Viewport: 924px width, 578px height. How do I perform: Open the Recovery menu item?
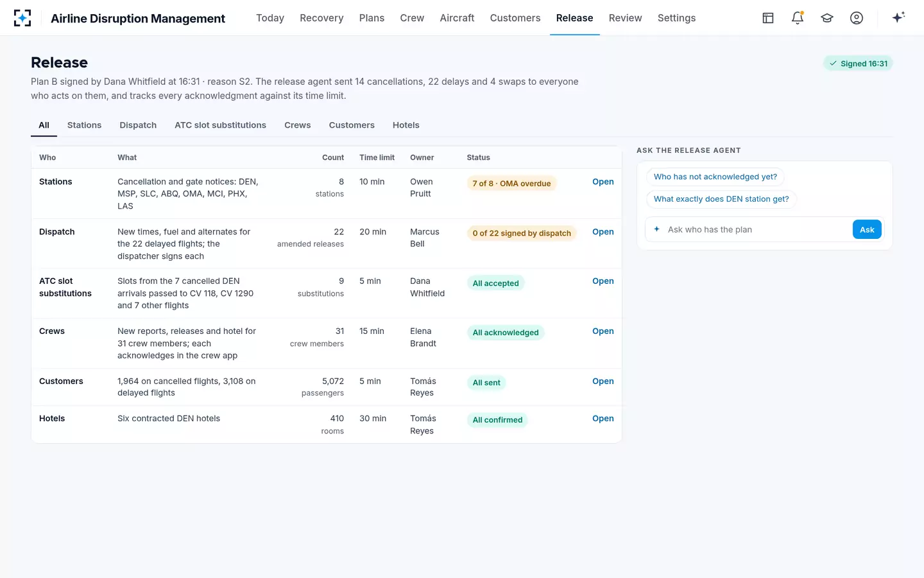point(321,18)
